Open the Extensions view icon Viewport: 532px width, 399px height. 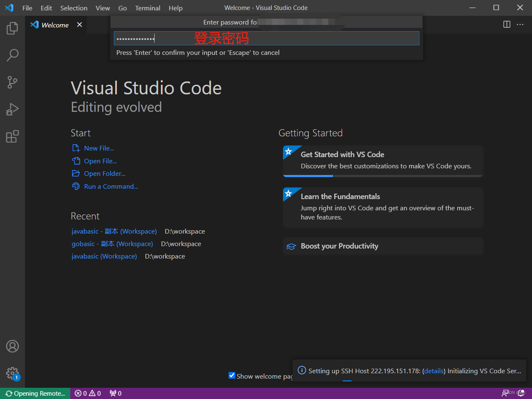tap(12, 136)
